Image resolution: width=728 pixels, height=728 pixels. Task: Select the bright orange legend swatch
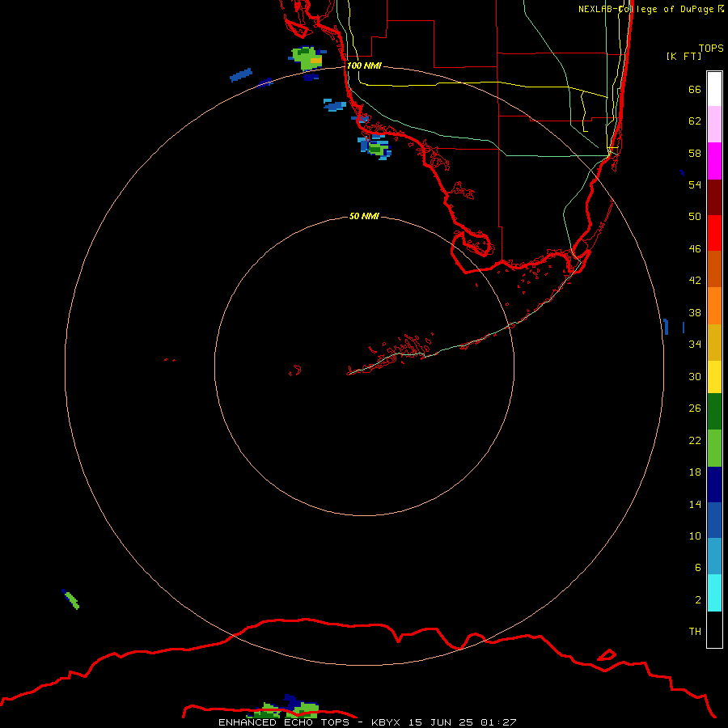(x=714, y=306)
